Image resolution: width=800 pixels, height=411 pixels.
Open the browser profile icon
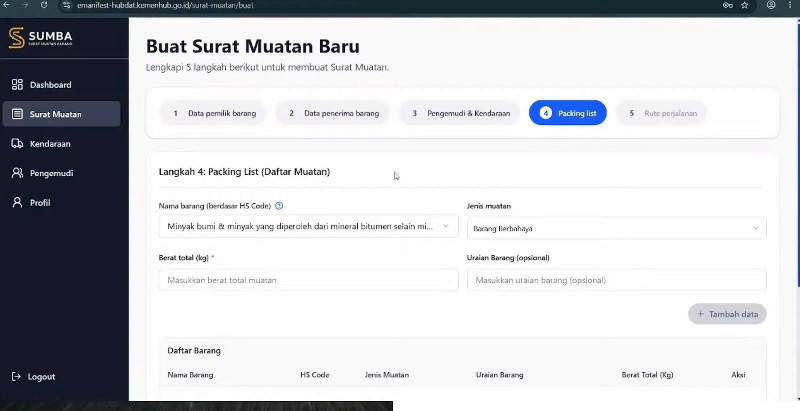(x=771, y=5)
